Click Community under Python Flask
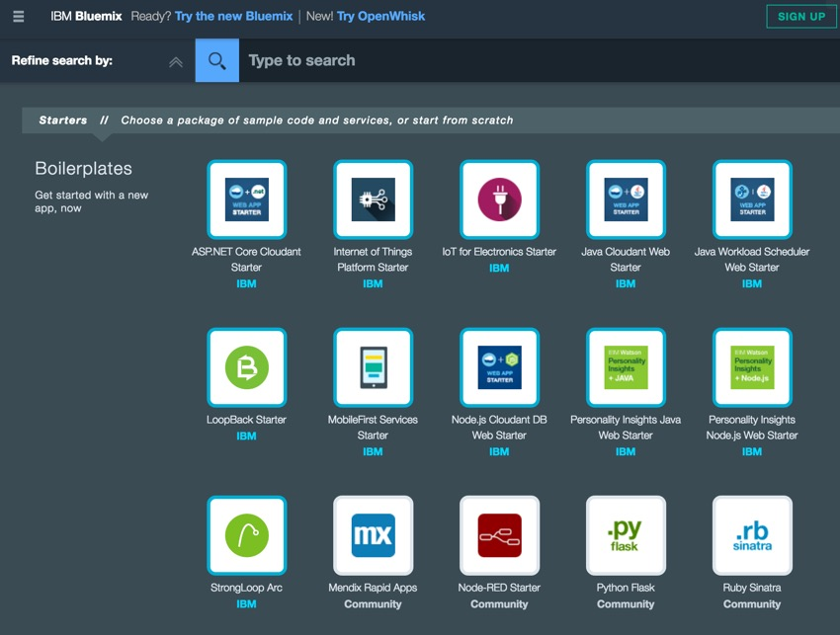This screenshot has width=840, height=635. click(626, 604)
